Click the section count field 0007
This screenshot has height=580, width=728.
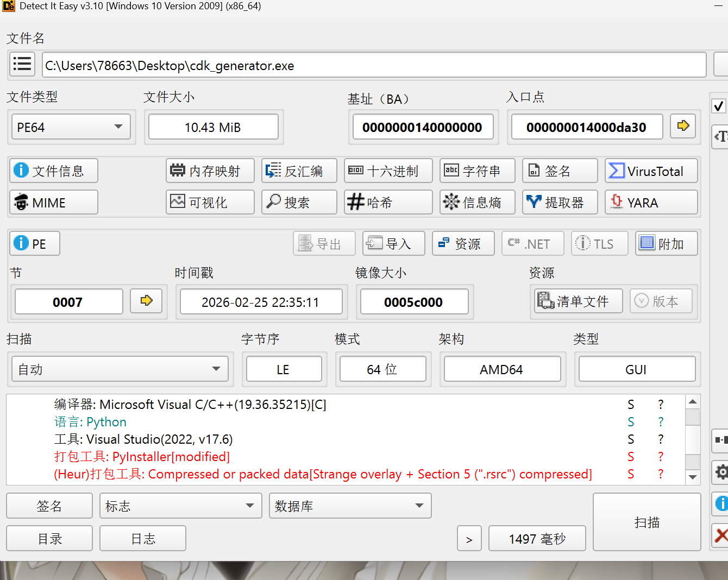69,301
